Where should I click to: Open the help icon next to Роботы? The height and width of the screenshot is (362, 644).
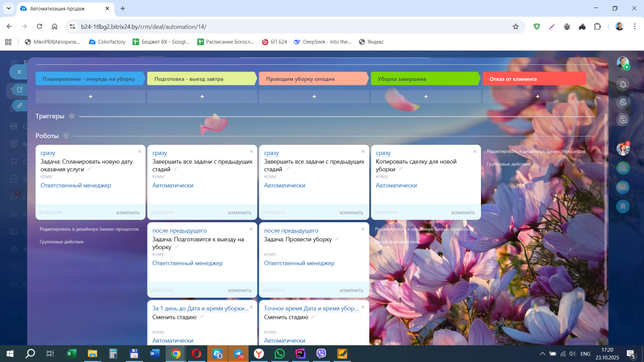[x=66, y=136]
